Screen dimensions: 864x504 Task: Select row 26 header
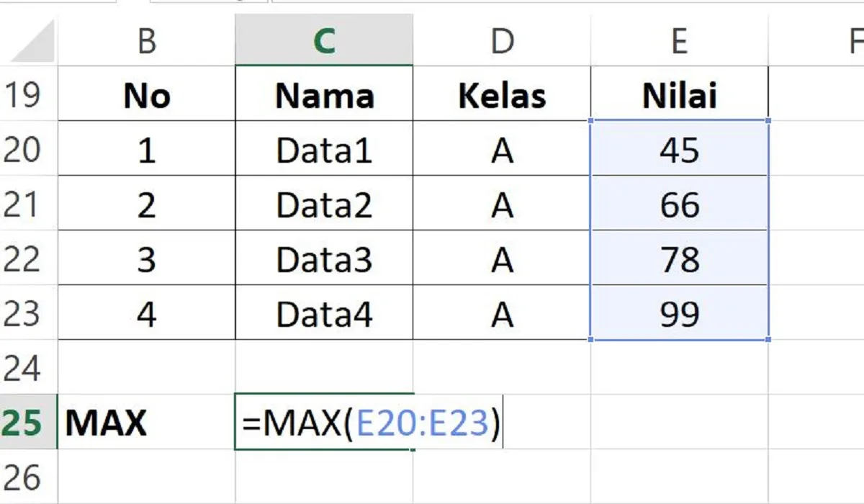29,477
